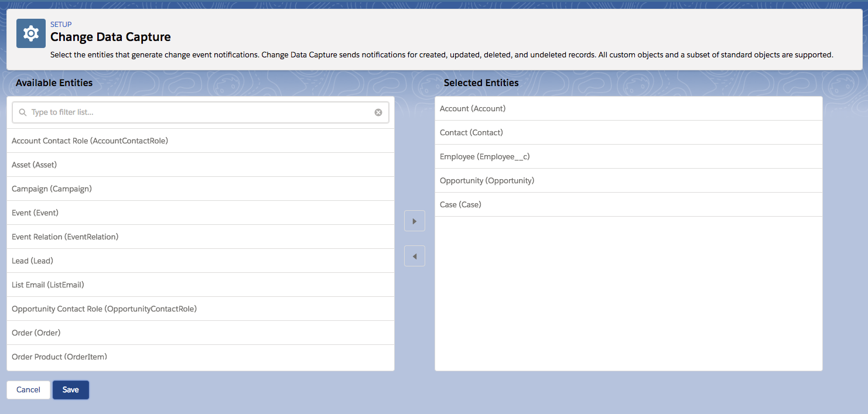
Task: Click the Setup gear icon
Action: coord(30,33)
